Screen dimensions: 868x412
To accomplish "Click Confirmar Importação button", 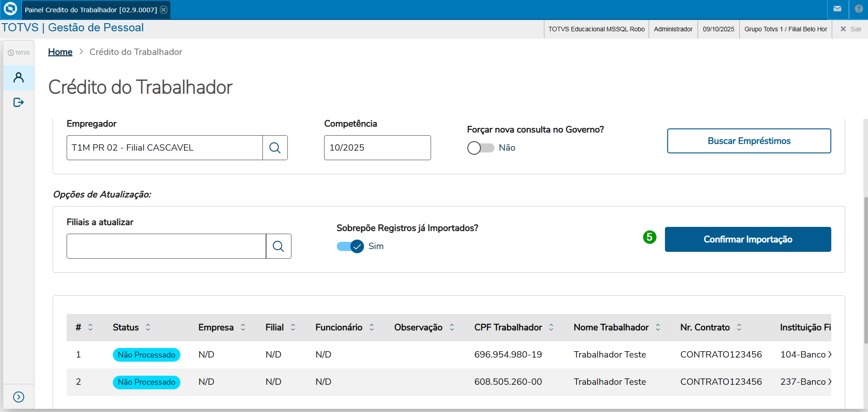I will click(748, 240).
